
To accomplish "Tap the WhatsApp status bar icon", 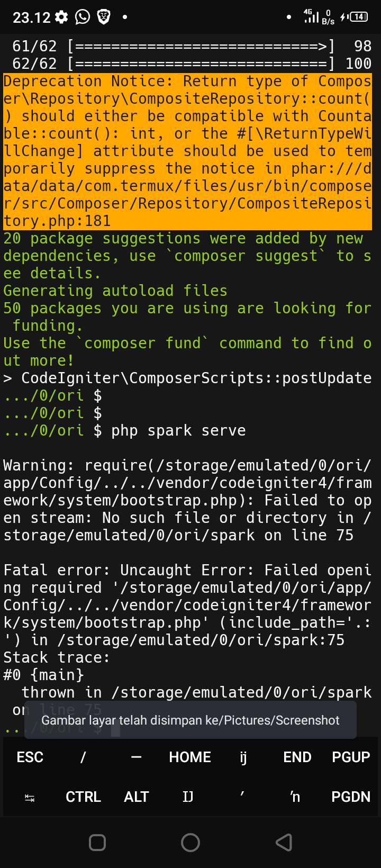I will point(83,17).
